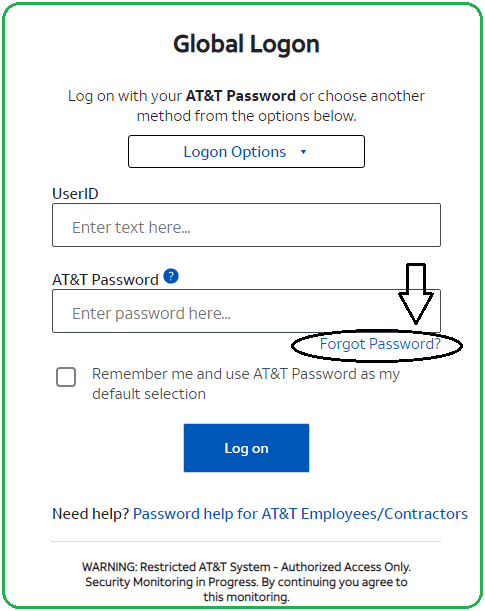The height and width of the screenshot is (611, 485).
Task: Focus the Enter password here field
Action: point(246,311)
